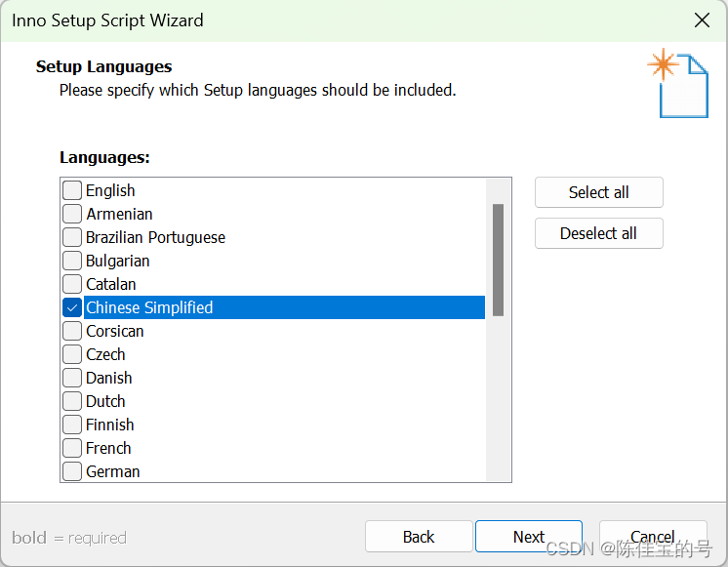Select the Corsican list row text
Image resolution: width=728 pixels, height=567 pixels.
(x=115, y=331)
